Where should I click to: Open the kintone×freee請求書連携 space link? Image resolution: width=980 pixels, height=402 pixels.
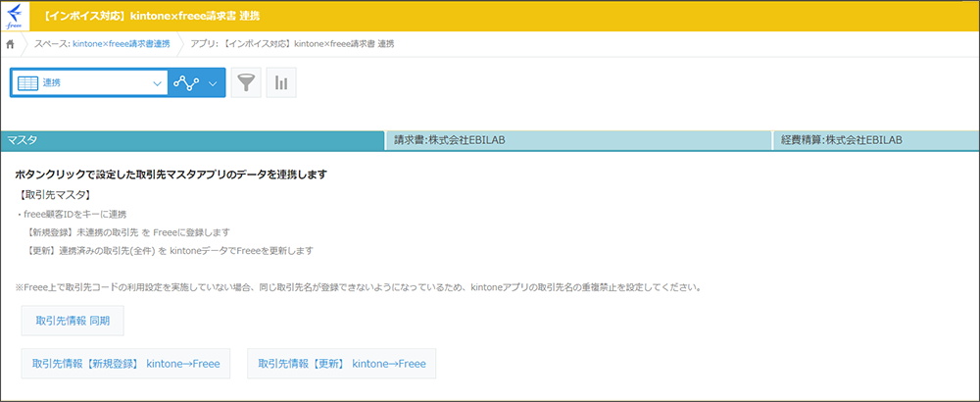(122, 44)
